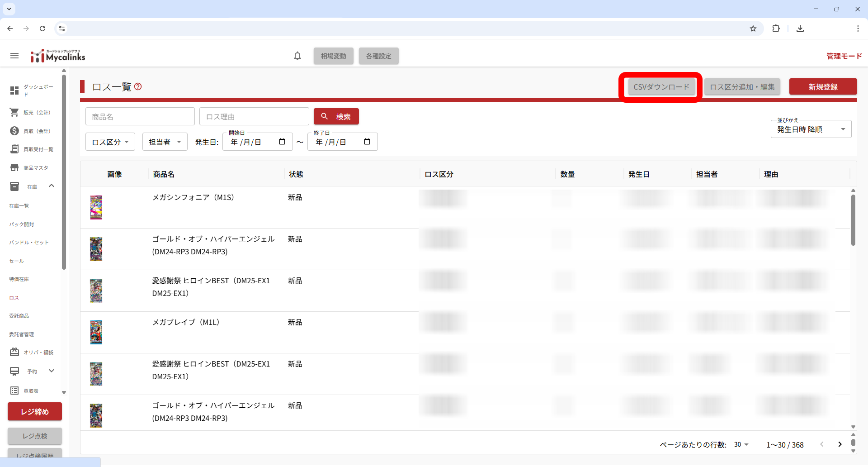Change rows per page dropdown
This screenshot has width=868, height=467.
coord(741,444)
